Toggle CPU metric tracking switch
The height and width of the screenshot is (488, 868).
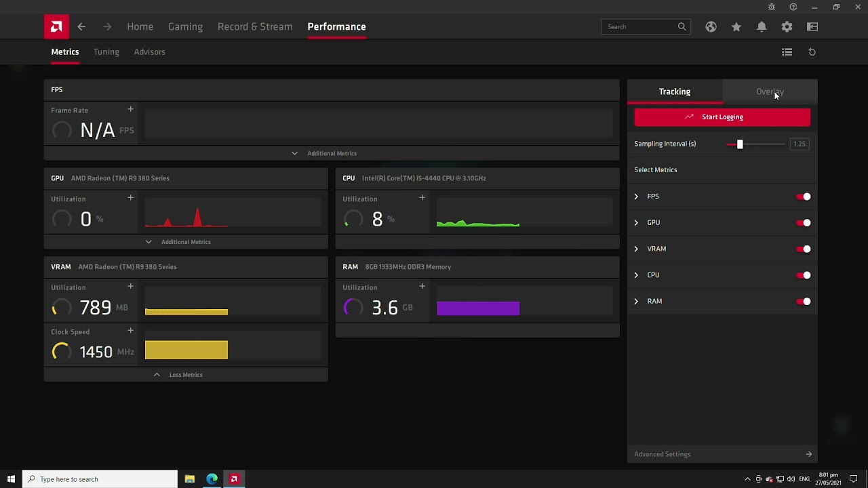click(x=804, y=275)
